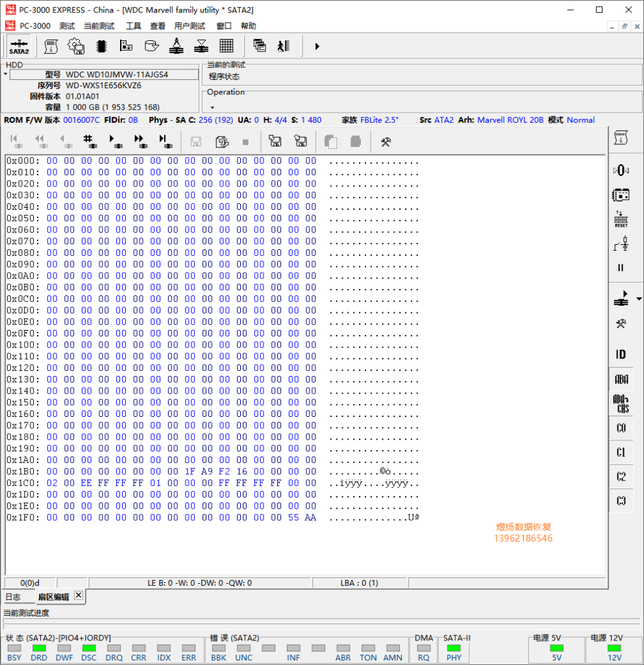Expand the HDD model dropdown arrow
The height and width of the screenshot is (665, 644).
pos(5,74)
